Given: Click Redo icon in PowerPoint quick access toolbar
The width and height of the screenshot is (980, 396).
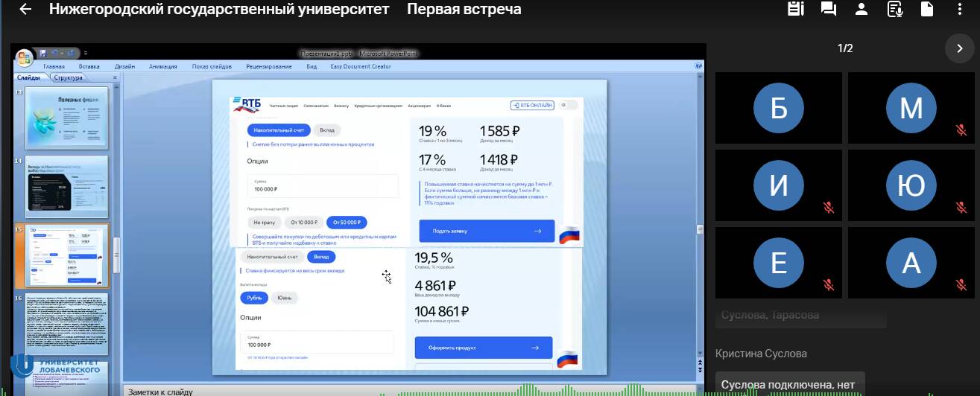Looking at the screenshot, I should point(69,53).
